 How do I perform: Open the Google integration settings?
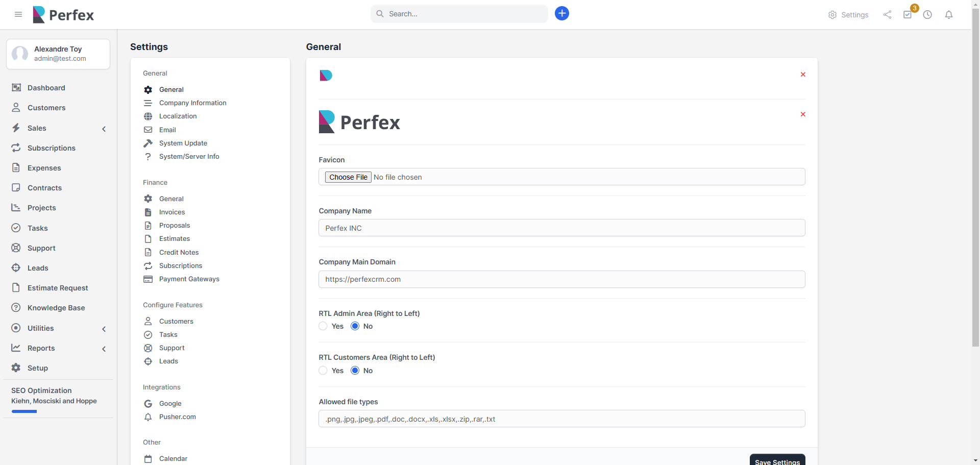169,403
